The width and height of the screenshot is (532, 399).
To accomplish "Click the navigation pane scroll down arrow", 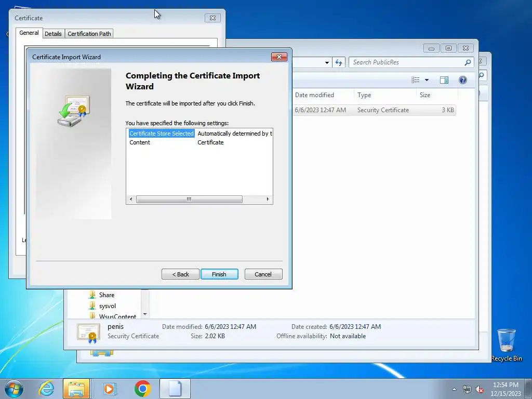I will (x=145, y=314).
